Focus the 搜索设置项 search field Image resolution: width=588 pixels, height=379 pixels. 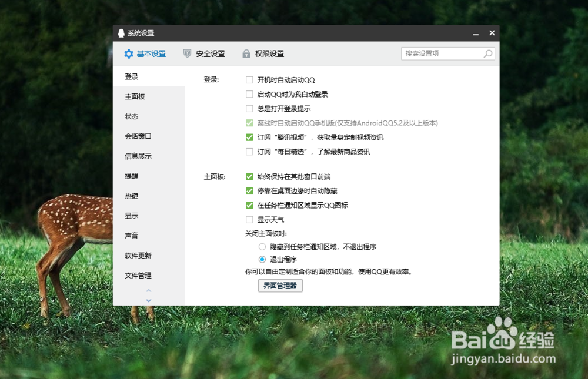tap(447, 53)
